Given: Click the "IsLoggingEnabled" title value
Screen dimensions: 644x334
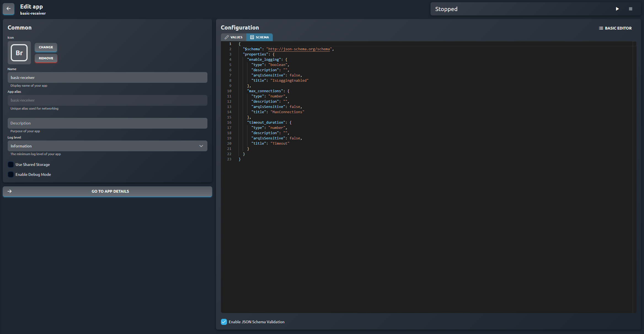Looking at the screenshot, I should point(289,81).
